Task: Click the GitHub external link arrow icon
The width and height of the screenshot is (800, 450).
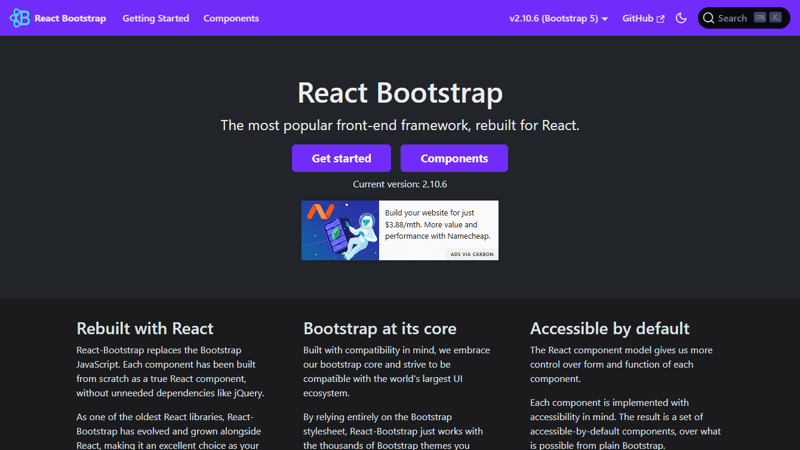Action: [x=660, y=19]
